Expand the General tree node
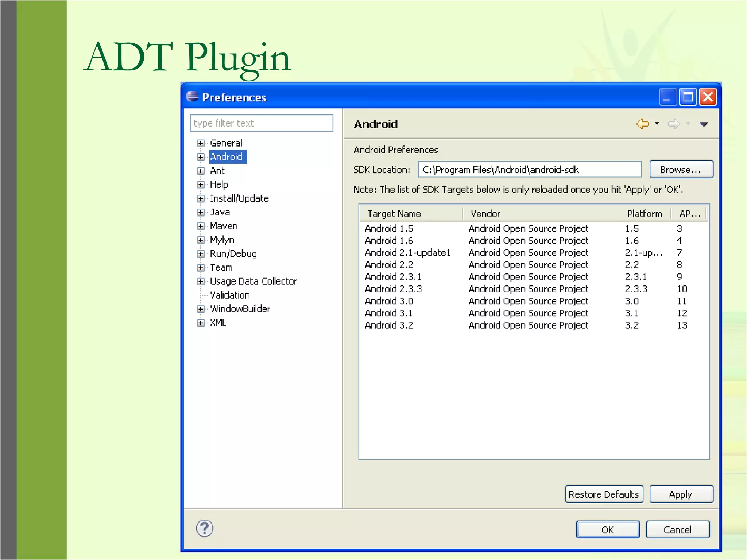This screenshot has height=560, width=747. point(200,143)
